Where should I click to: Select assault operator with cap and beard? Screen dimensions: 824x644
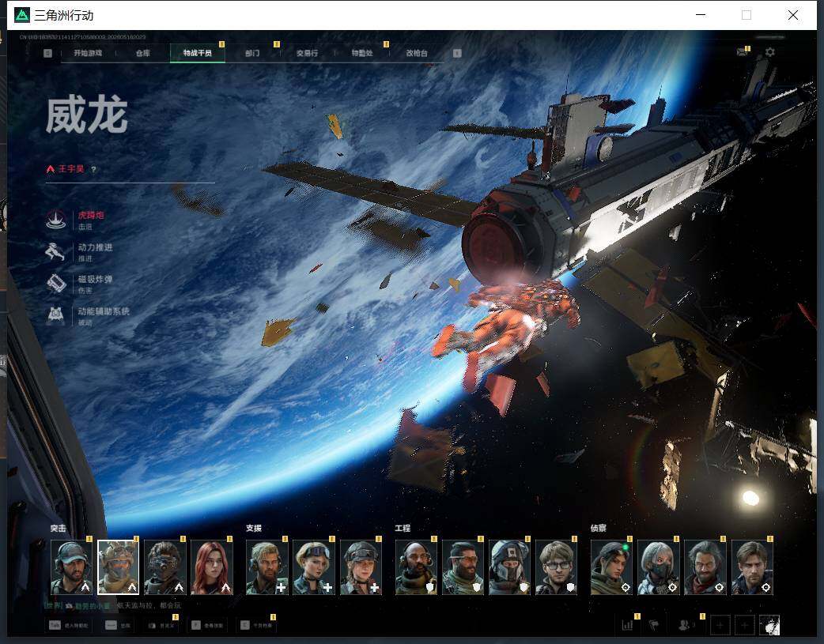(71, 567)
